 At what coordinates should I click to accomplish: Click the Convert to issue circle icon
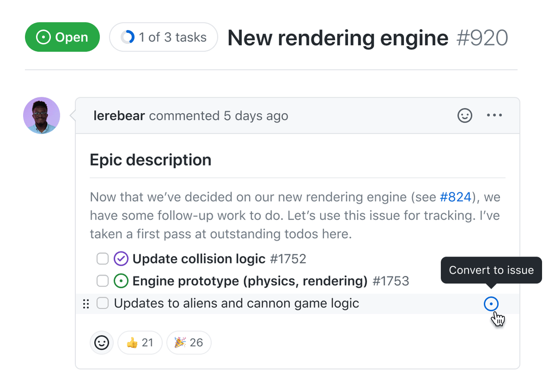[491, 304]
